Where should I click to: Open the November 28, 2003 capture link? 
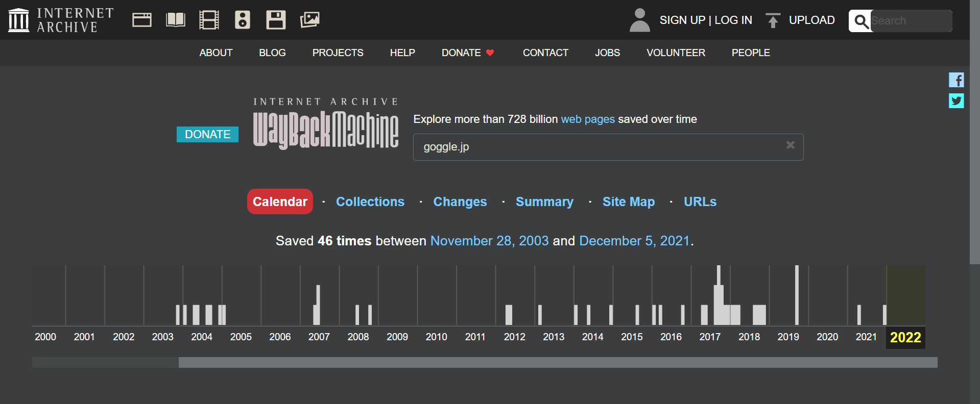click(x=489, y=241)
